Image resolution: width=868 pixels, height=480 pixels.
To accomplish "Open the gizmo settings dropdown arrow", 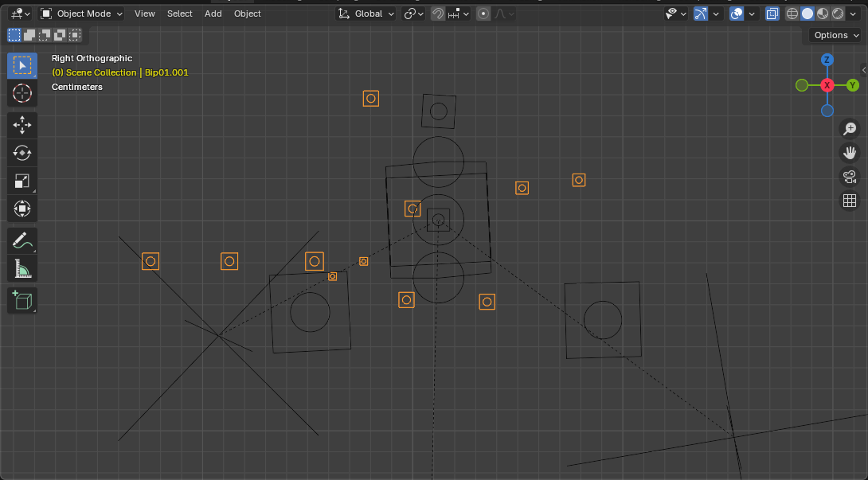I will click(x=716, y=14).
